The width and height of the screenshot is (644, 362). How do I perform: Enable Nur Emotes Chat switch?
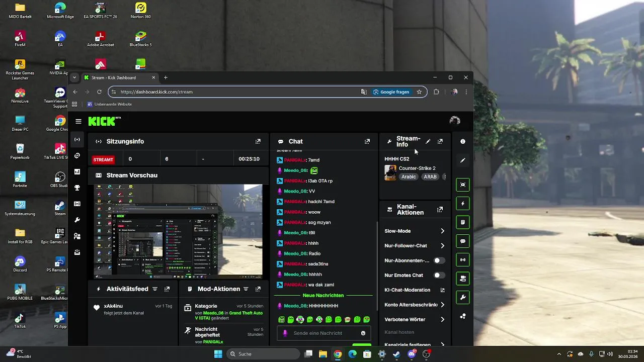pyautogui.click(x=439, y=275)
